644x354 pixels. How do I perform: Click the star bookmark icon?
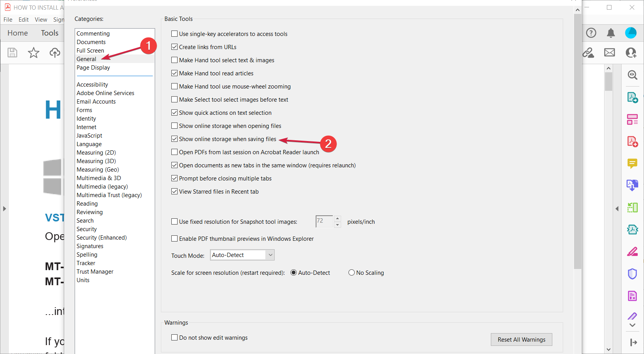click(34, 53)
